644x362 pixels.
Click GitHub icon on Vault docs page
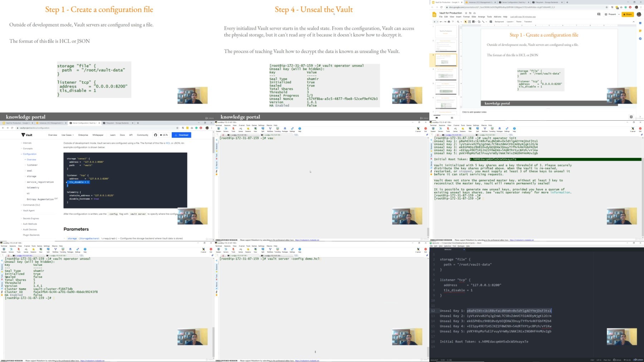coord(156,135)
